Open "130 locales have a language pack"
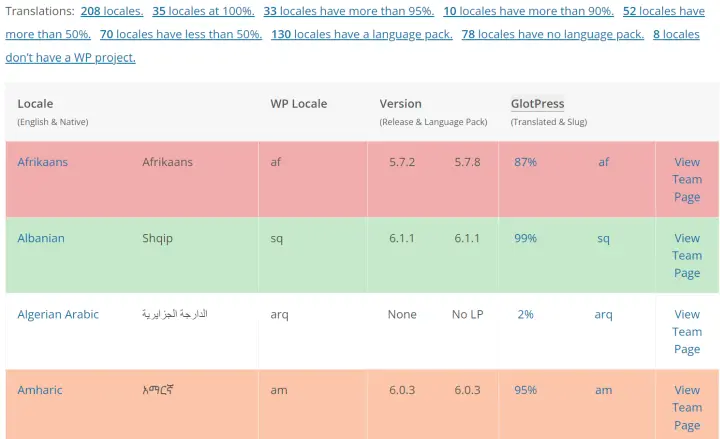The width and height of the screenshot is (720, 439). coord(362,34)
